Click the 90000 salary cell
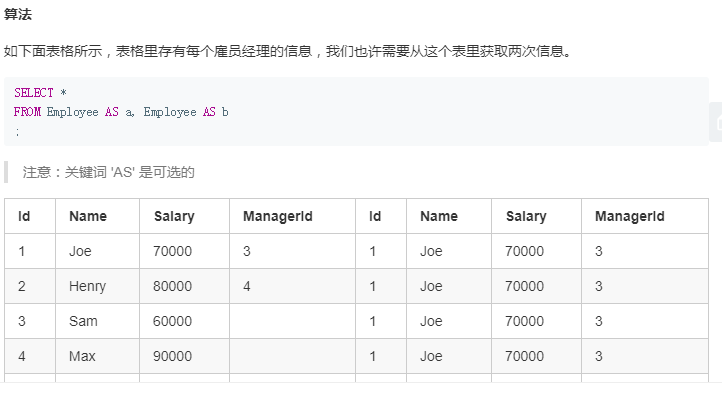This screenshot has width=722, height=393. pyautogui.click(x=185, y=356)
